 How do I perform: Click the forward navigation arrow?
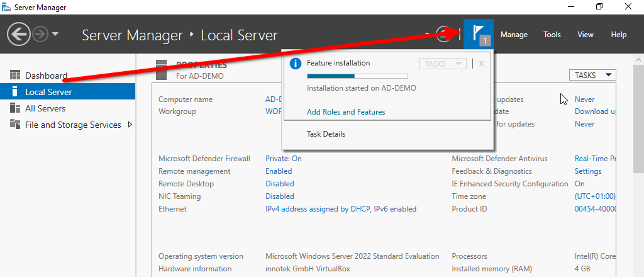tap(40, 34)
